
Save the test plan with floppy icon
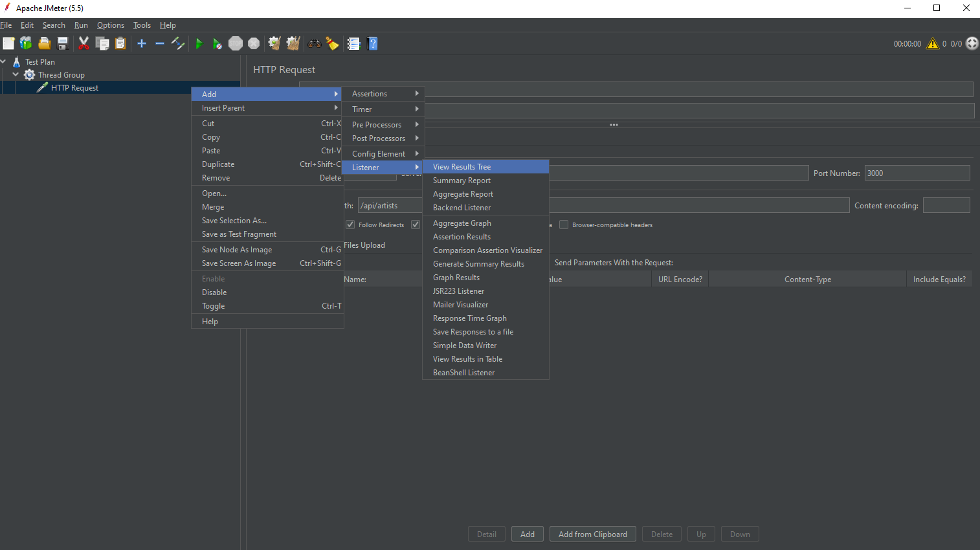pyautogui.click(x=63, y=43)
